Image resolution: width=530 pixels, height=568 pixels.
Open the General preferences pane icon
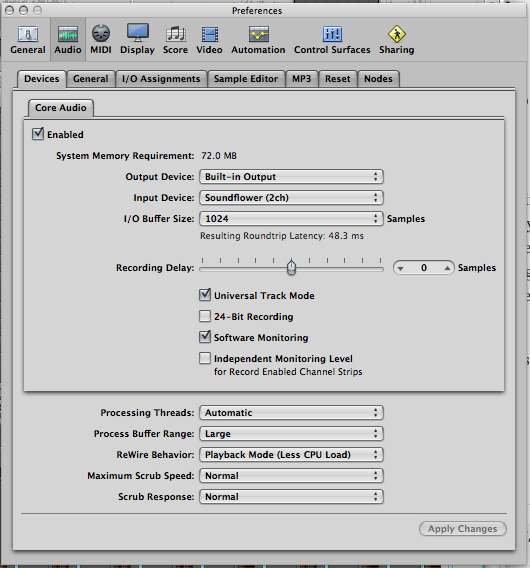28,39
